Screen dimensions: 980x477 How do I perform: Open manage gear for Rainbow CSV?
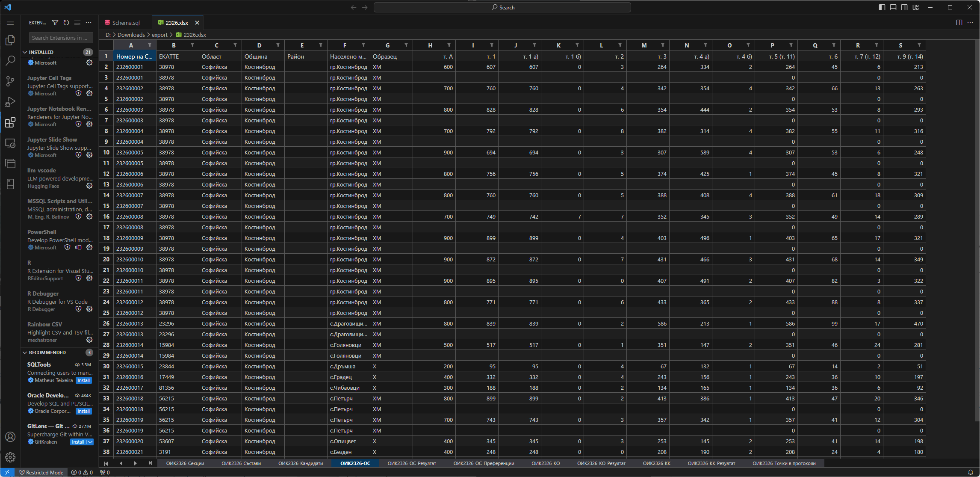pyautogui.click(x=89, y=340)
